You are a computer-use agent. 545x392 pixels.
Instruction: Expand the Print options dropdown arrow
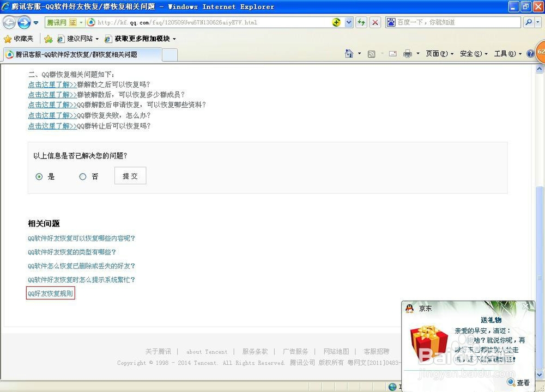click(418, 53)
